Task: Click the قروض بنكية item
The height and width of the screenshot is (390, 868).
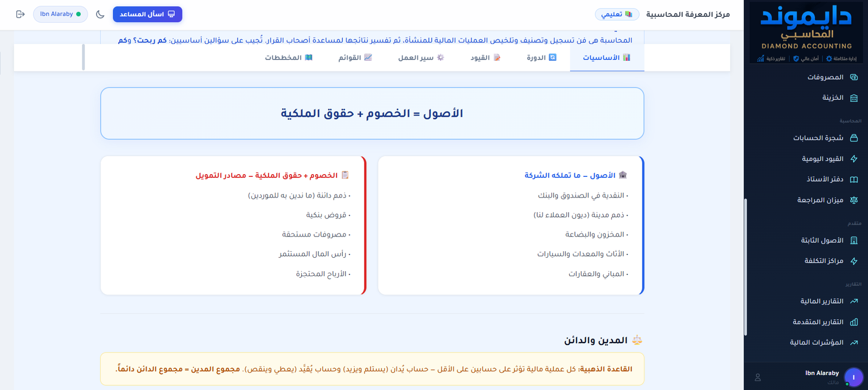Action: coord(328,215)
